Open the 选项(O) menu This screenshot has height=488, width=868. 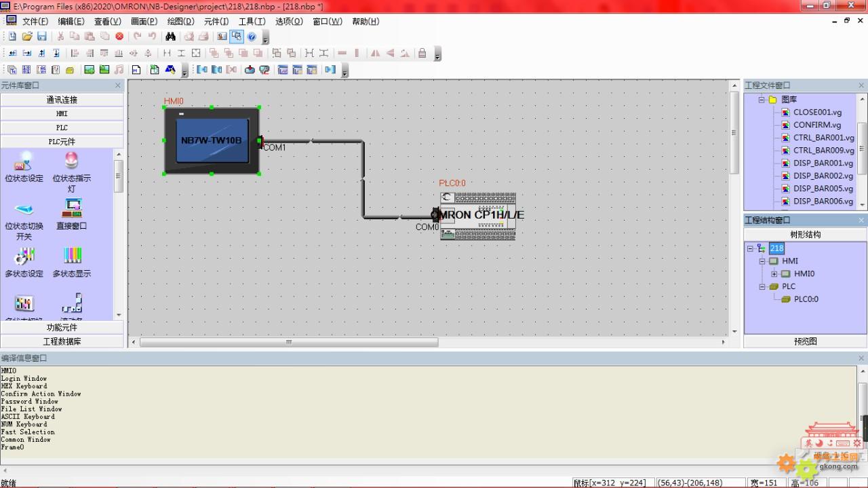(289, 21)
